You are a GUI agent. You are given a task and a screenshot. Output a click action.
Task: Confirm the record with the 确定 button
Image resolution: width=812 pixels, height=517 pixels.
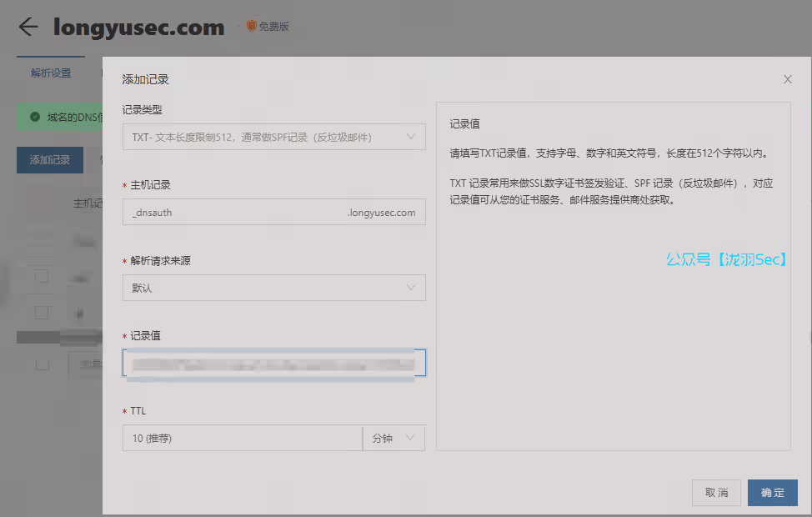pyautogui.click(x=772, y=493)
